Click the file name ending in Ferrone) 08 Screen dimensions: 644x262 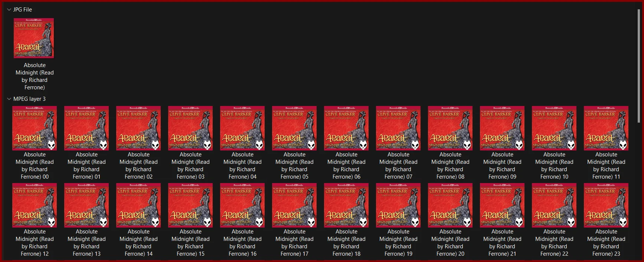pos(450,166)
